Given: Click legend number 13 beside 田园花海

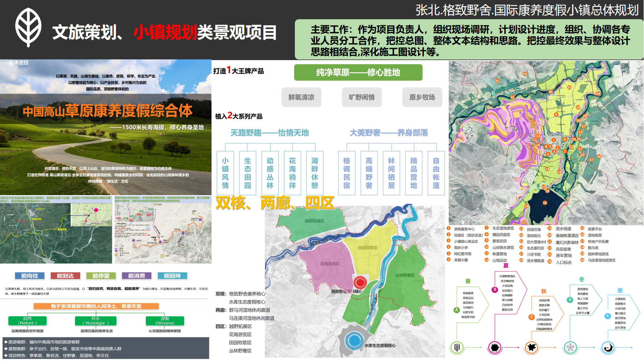Looking at the screenshot, I should 521,229.
